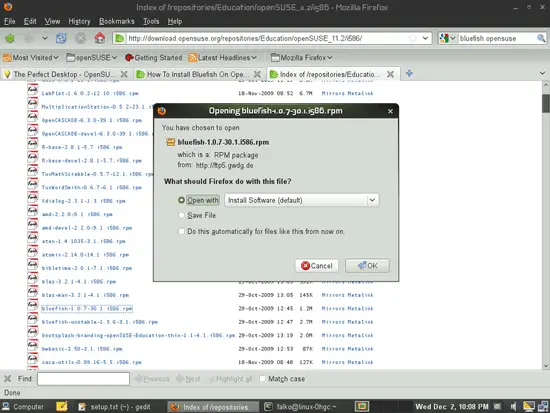Screen dimensions: 550x413
Task: Expand the Mozilla Firefox bookmarks folder
Action: [302, 58]
